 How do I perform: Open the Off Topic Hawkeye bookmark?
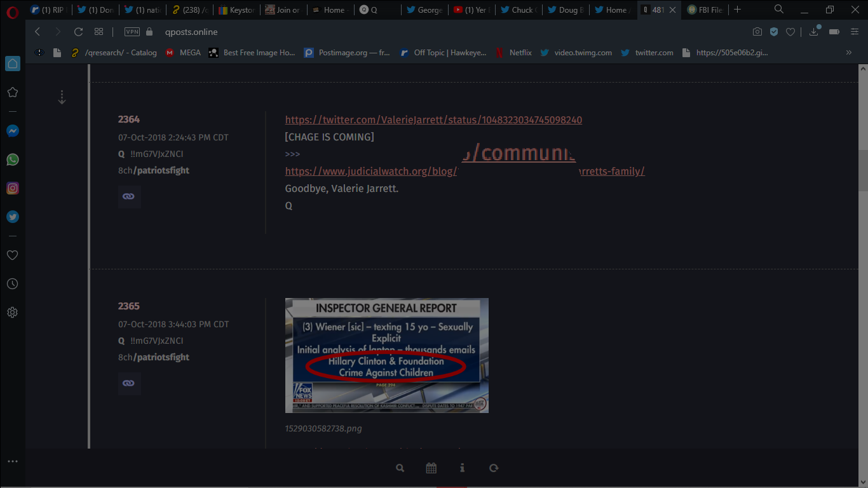[x=443, y=53]
